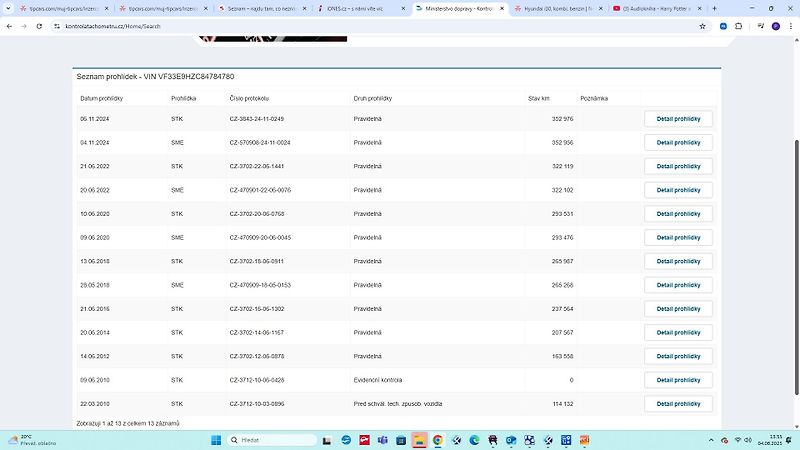Open the Windows Start menu

coord(216,440)
